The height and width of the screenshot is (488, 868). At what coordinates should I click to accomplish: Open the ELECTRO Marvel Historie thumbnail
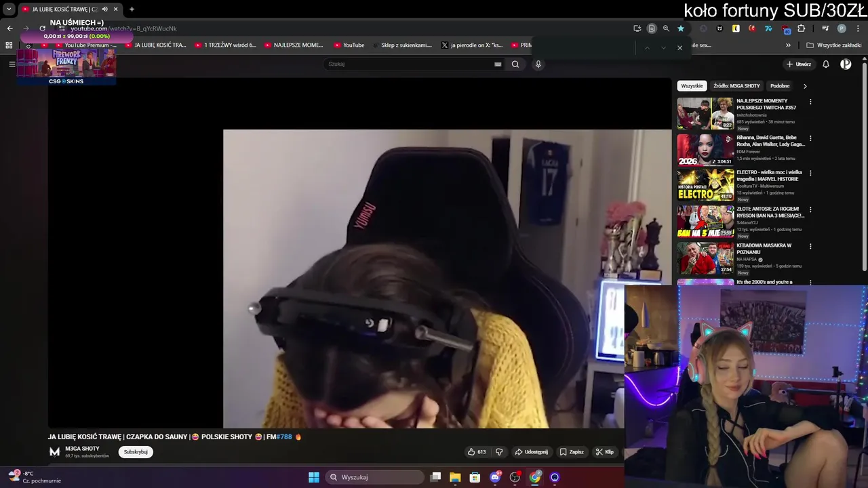pyautogui.click(x=705, y=185)
